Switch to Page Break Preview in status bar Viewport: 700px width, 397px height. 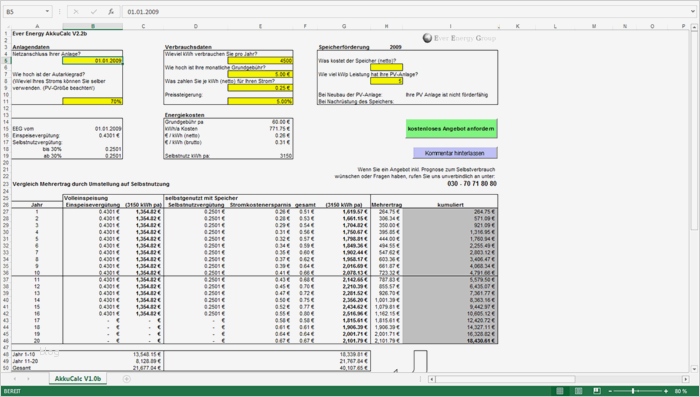(596, 391)
